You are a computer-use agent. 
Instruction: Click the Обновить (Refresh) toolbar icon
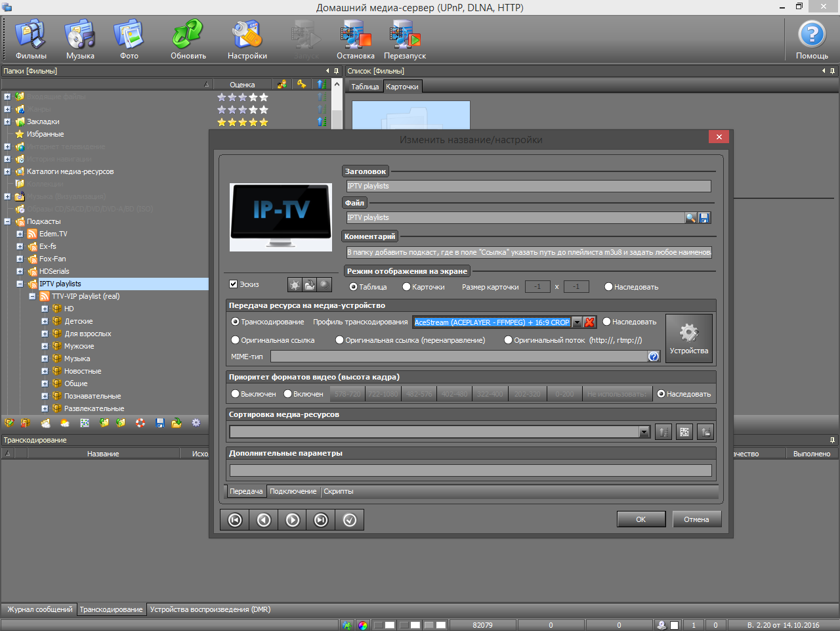coord(188,39)
